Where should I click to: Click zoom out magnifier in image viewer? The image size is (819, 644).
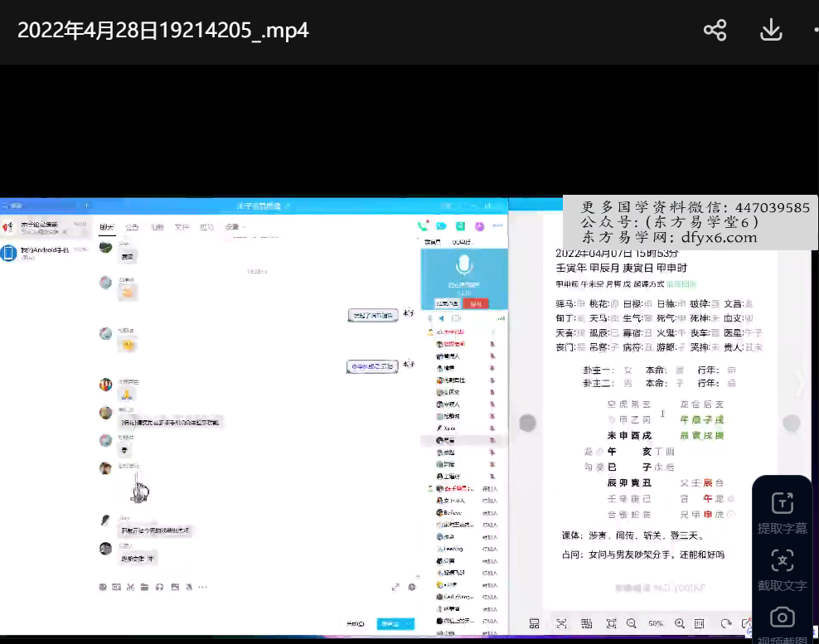coord(632,623)
